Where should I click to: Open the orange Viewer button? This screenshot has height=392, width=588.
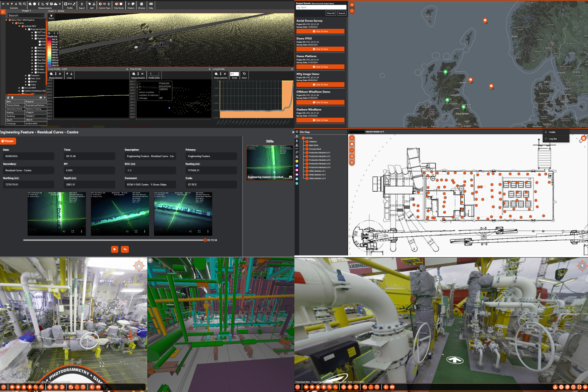click(x=8, y=141)
